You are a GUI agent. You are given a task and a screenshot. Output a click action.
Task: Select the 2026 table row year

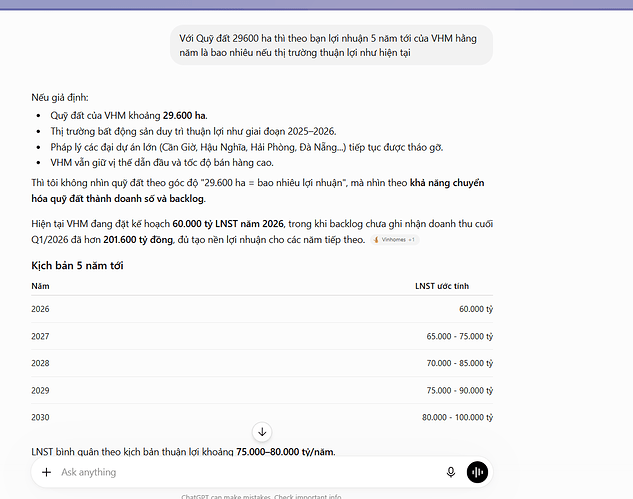point(40,309)
